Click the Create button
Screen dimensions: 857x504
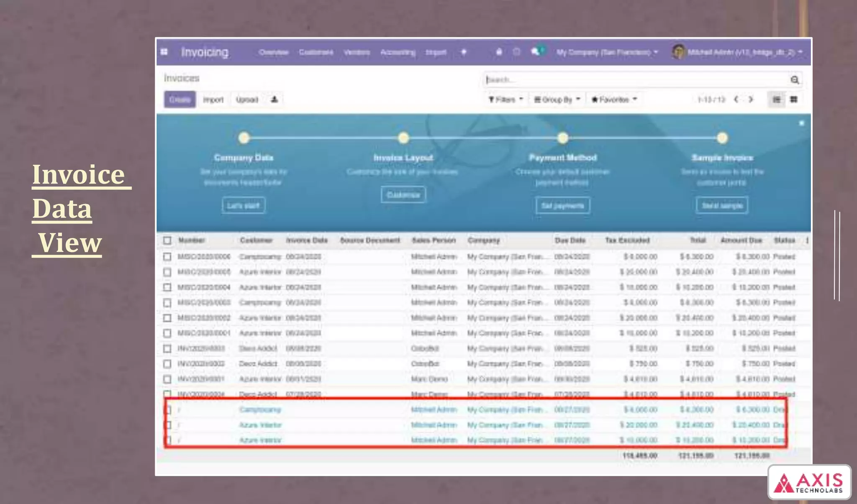(x=180, y=100)
